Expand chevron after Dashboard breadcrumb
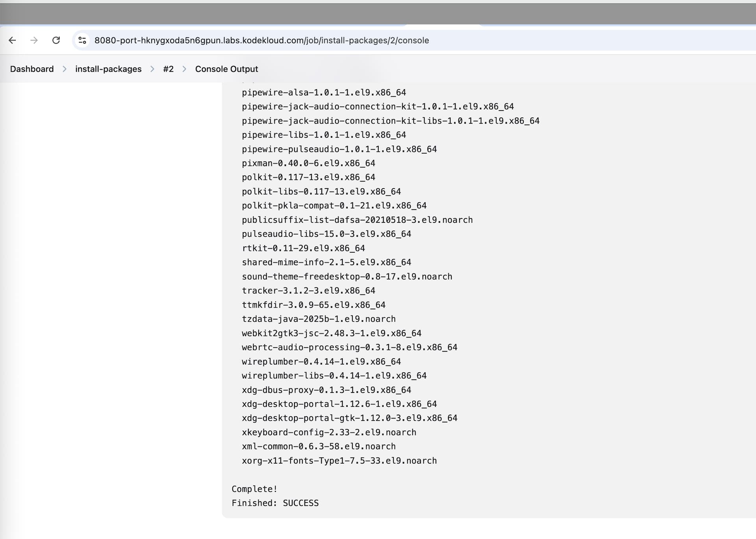 [65, 69]
